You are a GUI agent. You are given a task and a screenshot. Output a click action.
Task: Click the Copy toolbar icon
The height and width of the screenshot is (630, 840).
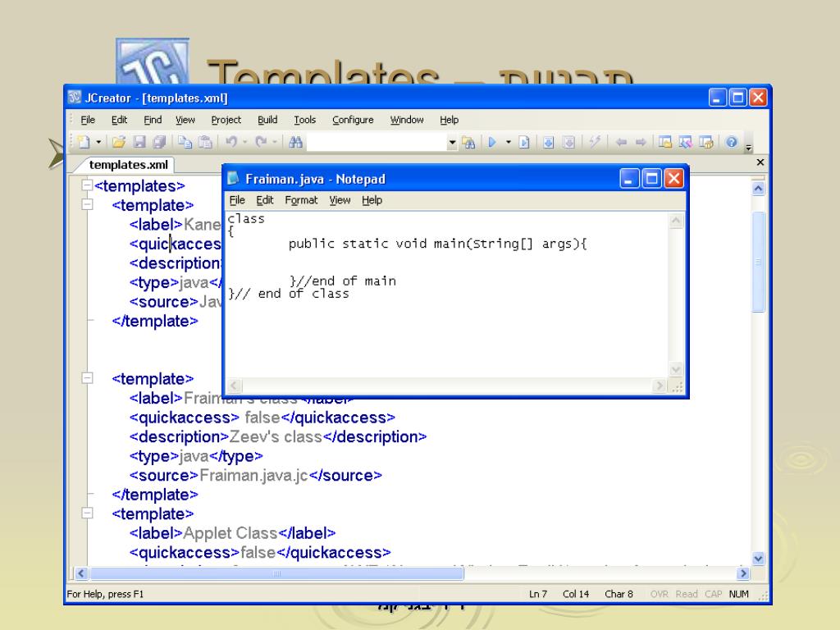(185, 142)
